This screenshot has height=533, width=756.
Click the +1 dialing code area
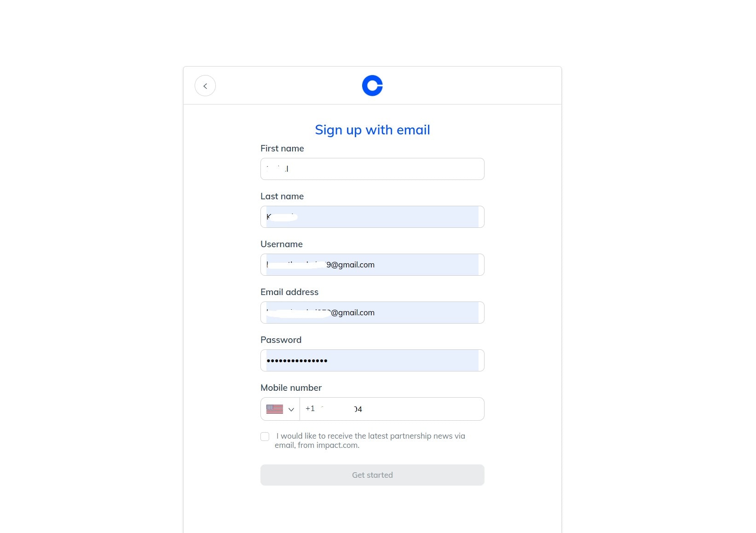(311, 409)
